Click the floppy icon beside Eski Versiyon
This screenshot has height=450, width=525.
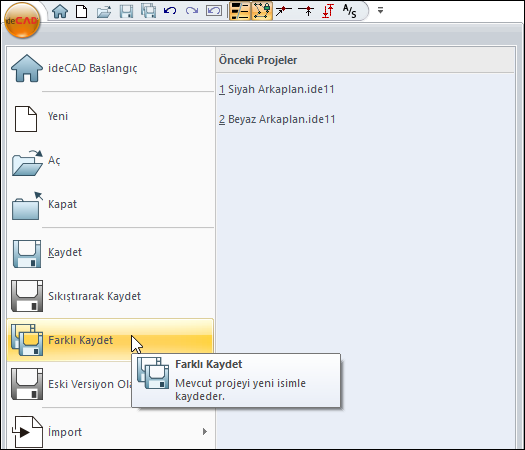(27, 384)
